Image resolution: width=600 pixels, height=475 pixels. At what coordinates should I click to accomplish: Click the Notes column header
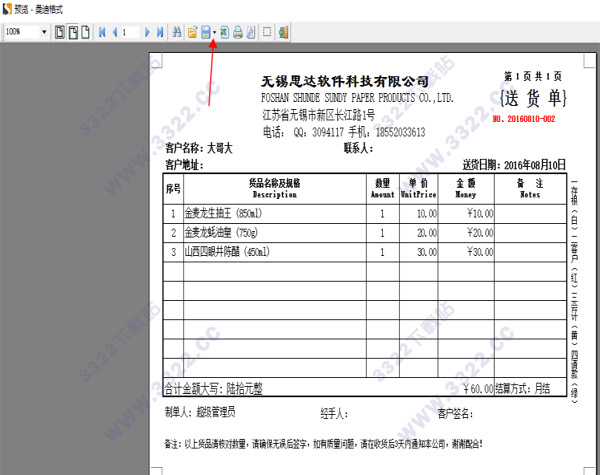pyautogui.click(x=530, y=188)
